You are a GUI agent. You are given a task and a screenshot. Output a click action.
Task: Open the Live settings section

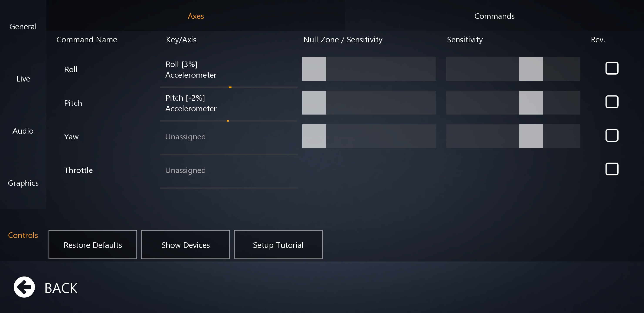click(x=23, y=79)
